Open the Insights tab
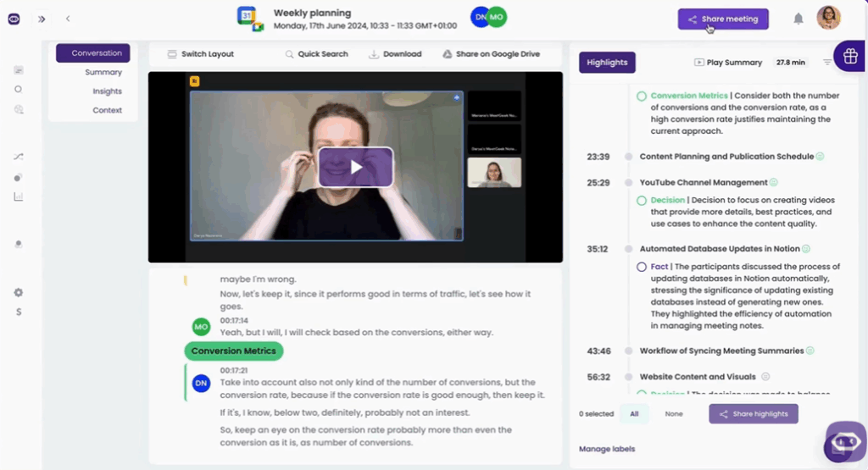Image resolution: width=868 pixels, height=470 pixels. [x=107, y=91]
